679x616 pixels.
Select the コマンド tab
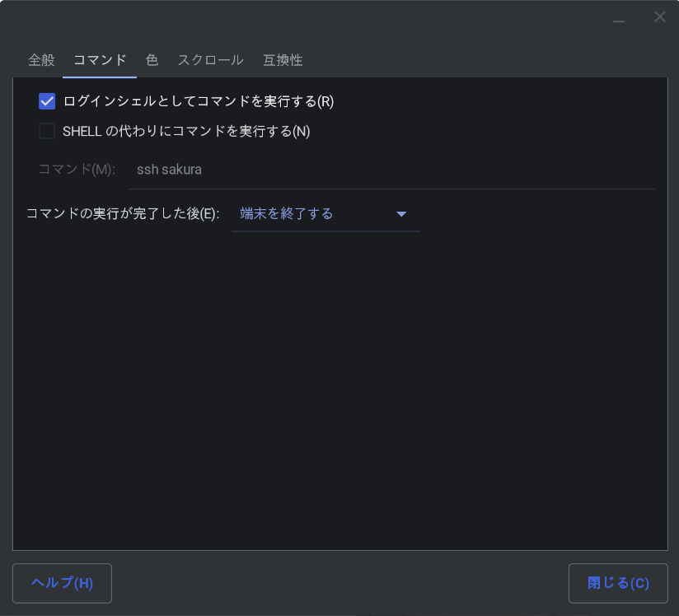tap(100, 60)
